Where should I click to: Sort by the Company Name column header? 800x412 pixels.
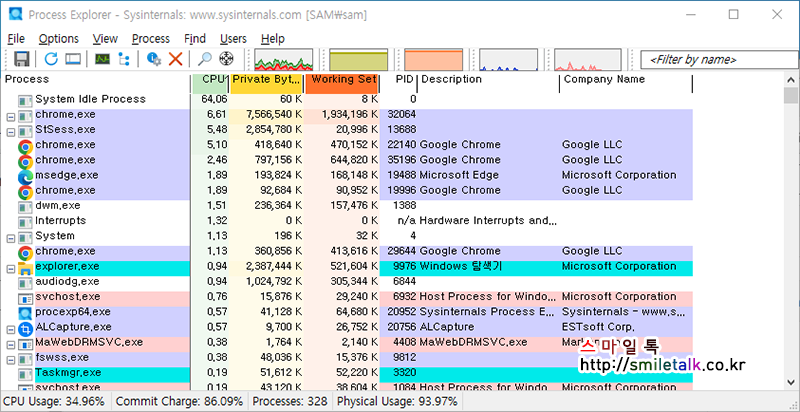tap(626, 83)
